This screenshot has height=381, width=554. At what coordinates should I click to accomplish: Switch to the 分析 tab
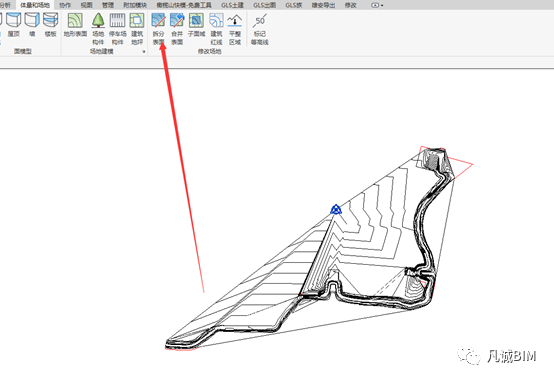5,5
